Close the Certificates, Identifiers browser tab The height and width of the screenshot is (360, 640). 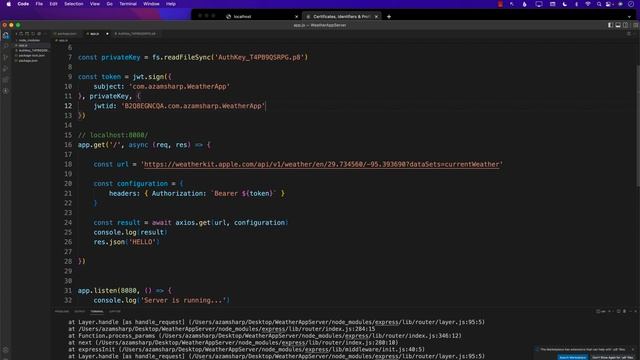[376, 17]
